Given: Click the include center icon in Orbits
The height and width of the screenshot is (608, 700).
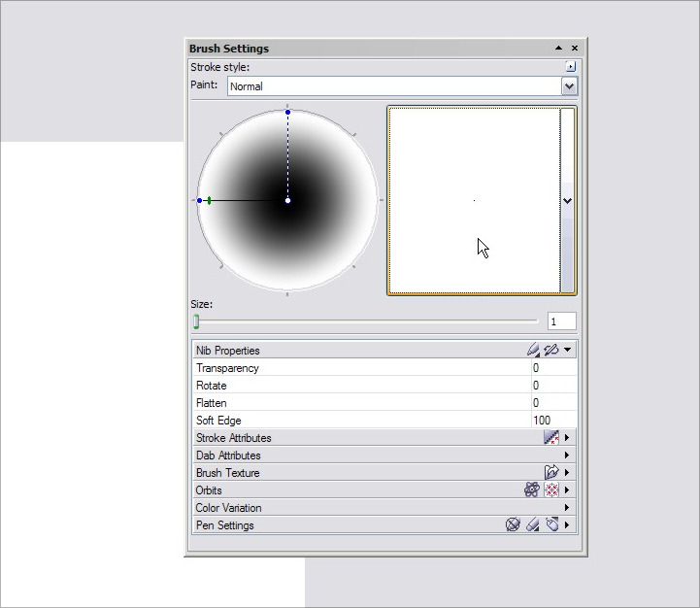Looking at the screenshot, I should pyautogui.click(x=551, y=490).
